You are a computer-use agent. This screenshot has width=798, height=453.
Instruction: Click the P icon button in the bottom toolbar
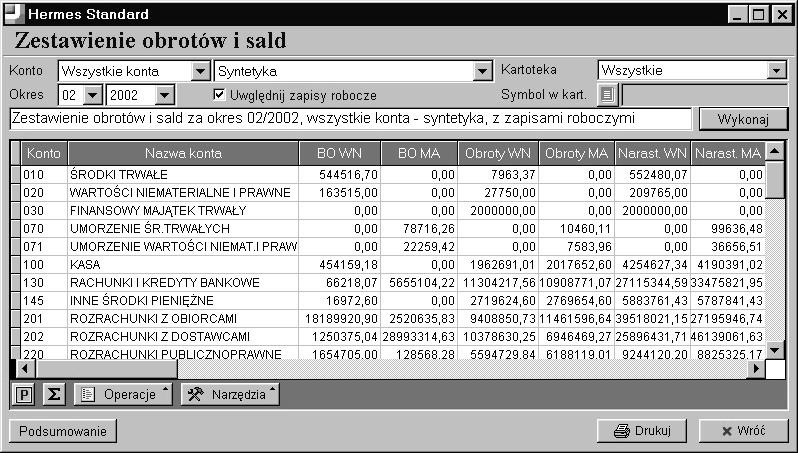[23, 394]
